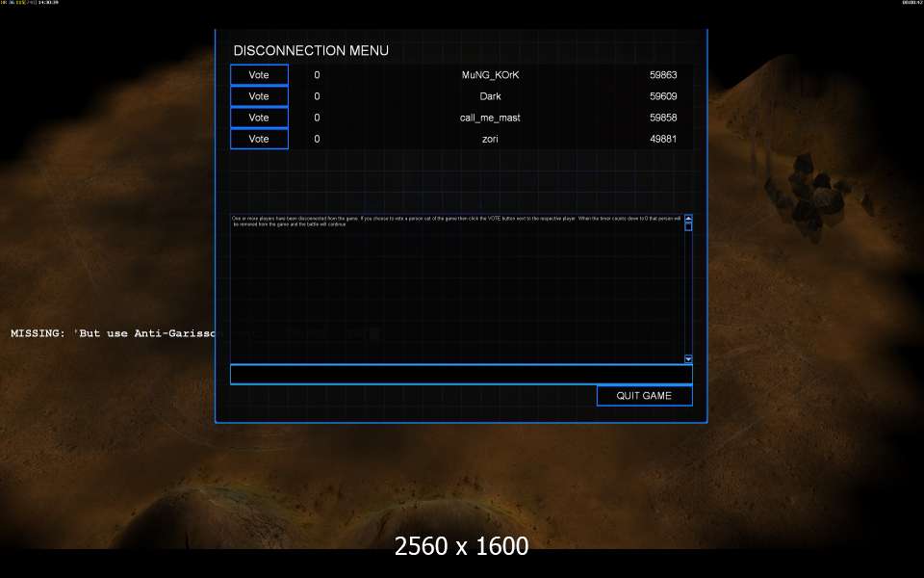Click the call_me_mast player name

(490, 118)
